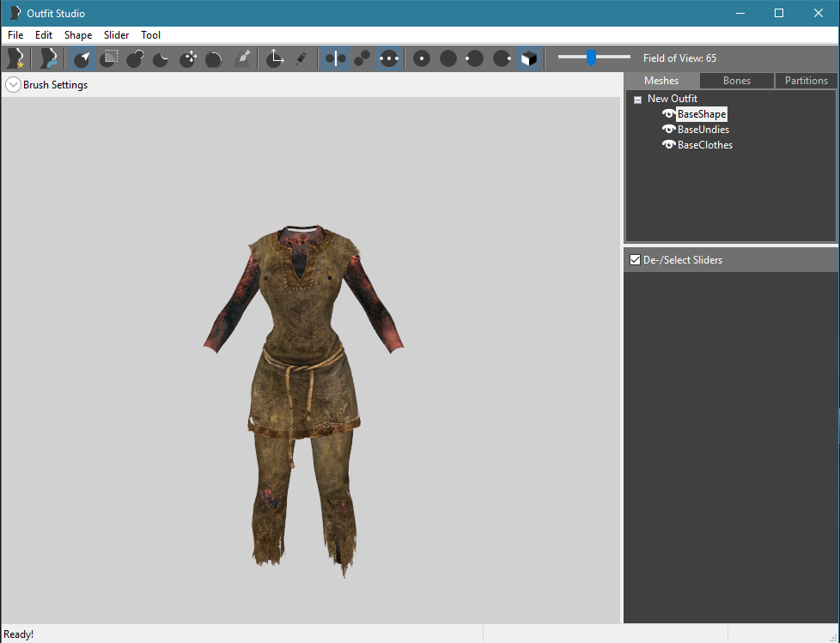Screen dimensions: 840x643
Task: Select the BaseShape mesh
Action: point(702,114)
